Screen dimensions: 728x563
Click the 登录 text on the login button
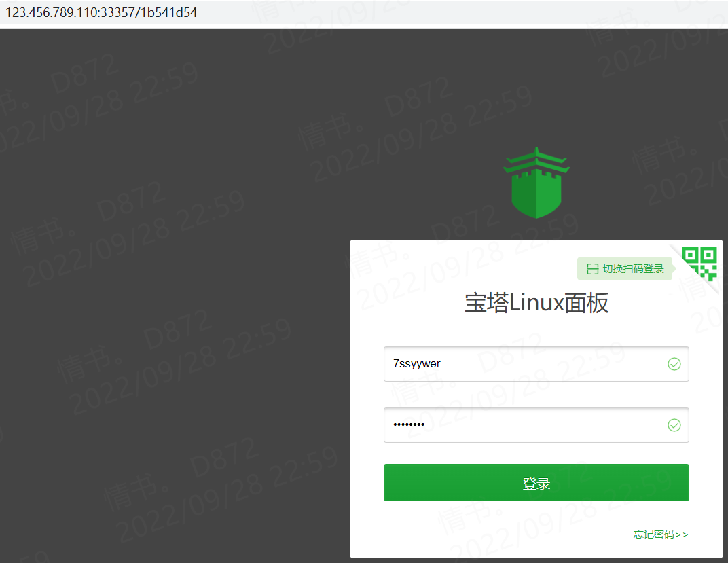pos(536,484)
